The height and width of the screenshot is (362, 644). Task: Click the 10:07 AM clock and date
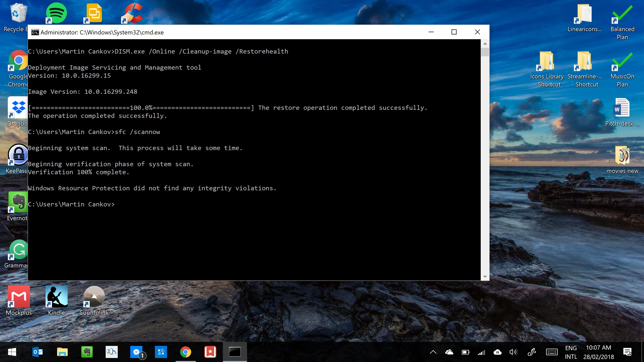[598, 352]
